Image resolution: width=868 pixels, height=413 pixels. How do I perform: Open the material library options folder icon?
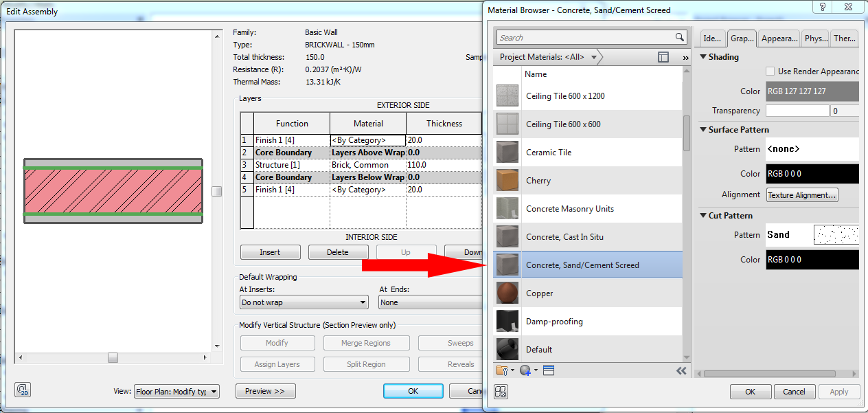tap(501, 370)
